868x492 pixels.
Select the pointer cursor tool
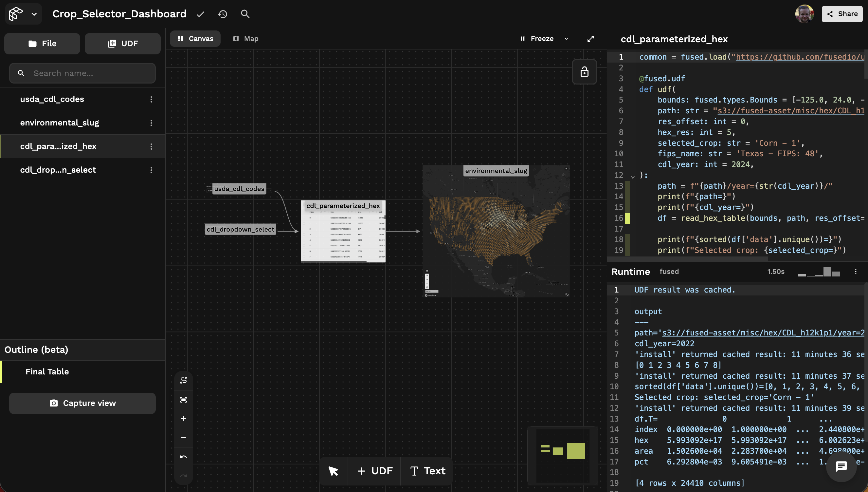(x=333, y=471)
